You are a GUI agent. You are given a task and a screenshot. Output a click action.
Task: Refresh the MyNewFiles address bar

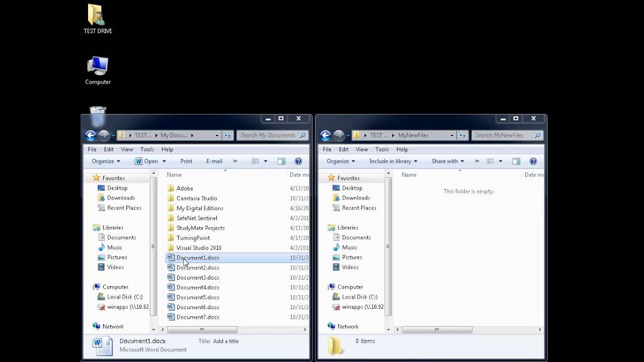coord(463,135)
